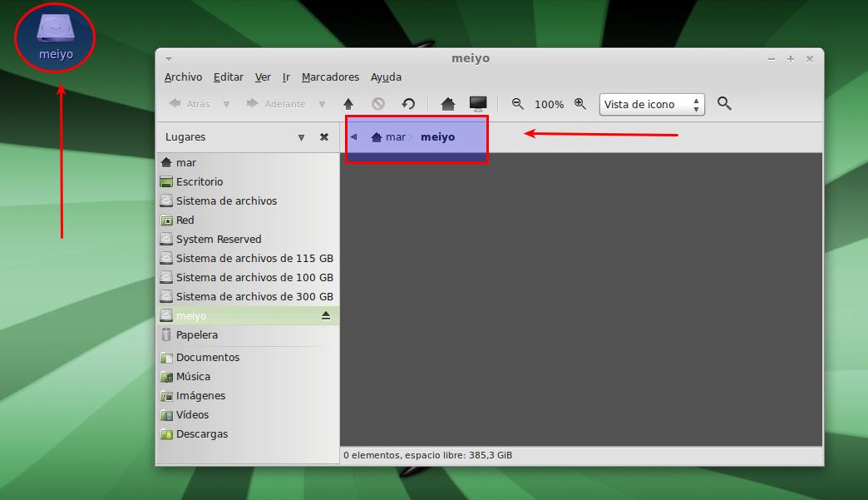Open the Vista de icono dropdown
The height and width of the screenshot is (500, 868).
(x=652, y=105)
